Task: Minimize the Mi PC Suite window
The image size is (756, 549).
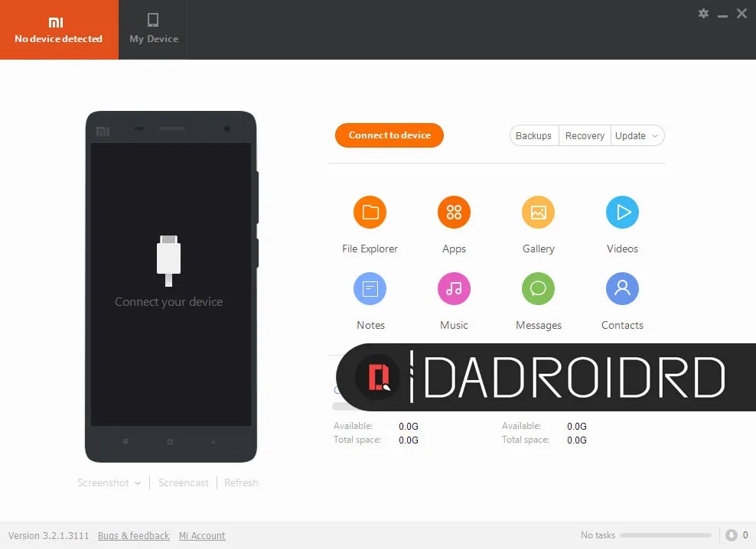Action: click(722, 15)
